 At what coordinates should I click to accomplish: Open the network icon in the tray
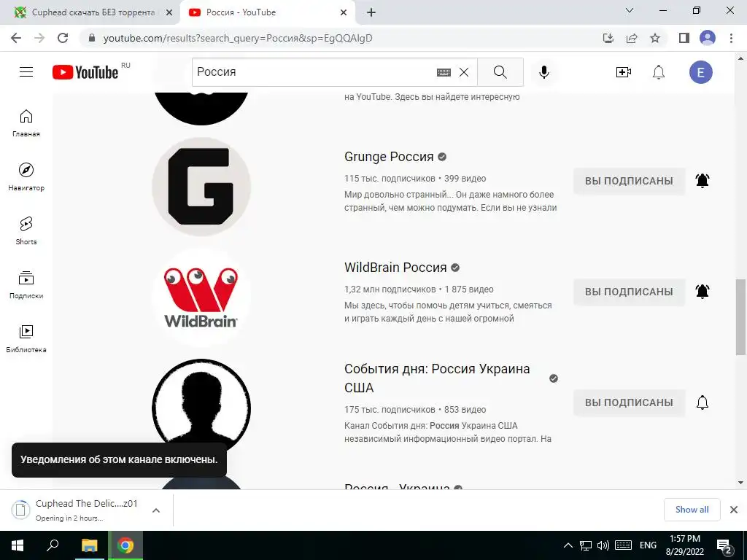tap(586, 545)
